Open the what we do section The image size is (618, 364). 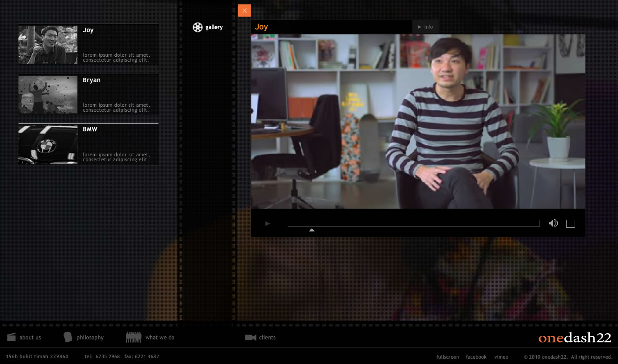pyautogui.click(x=160, y=338)
